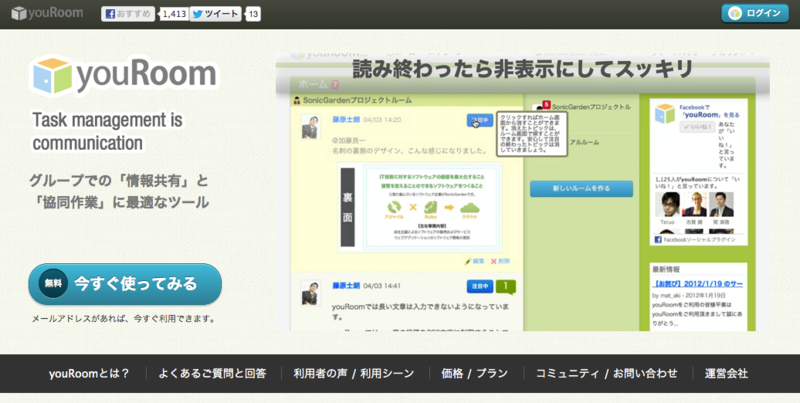Open よくあるご質問と回答 menu item
This screenshot has width=800, height=403.
click(x=212, y=373)
